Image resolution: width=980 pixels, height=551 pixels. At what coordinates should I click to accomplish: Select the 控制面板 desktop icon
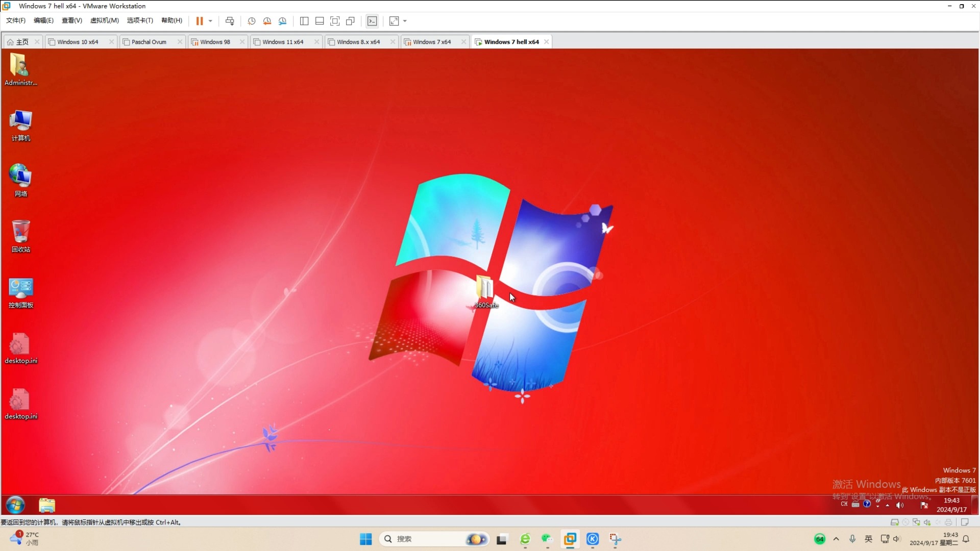21,292
